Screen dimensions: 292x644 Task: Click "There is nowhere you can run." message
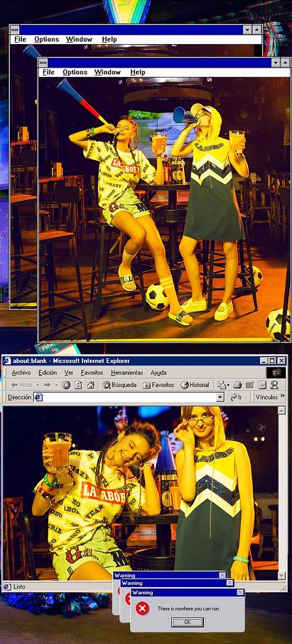(188, 608)
